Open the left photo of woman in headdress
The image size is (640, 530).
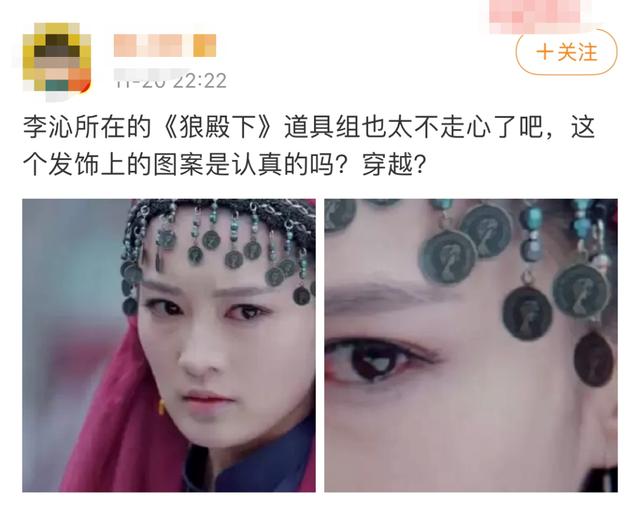click(169, 345)
